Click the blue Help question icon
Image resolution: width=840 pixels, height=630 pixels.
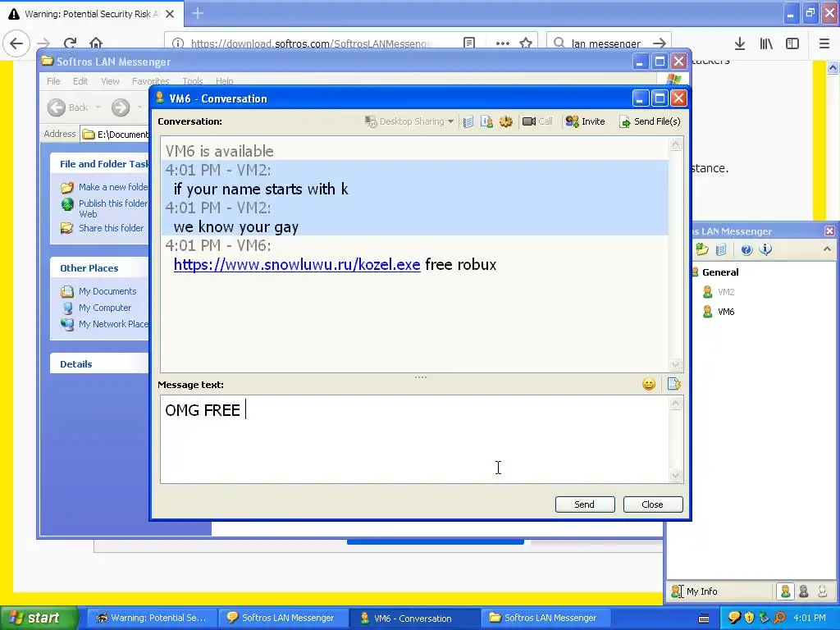tap(746, 249)
